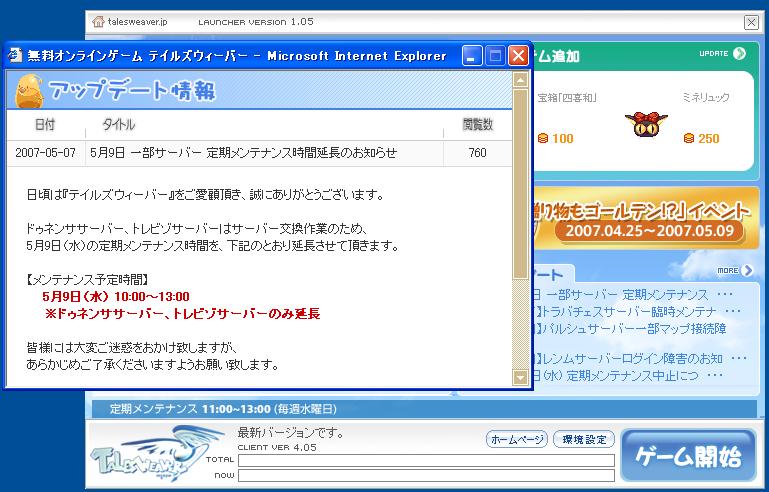Screen dimensions: 769x492
Task: Minimize the Internet Explorer popup window
Action: coord(472,55)
